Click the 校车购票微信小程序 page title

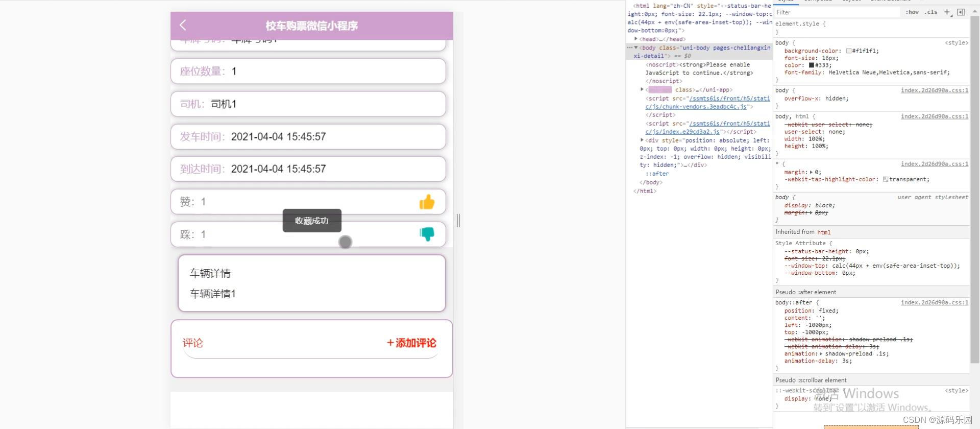tap(312, 26)
